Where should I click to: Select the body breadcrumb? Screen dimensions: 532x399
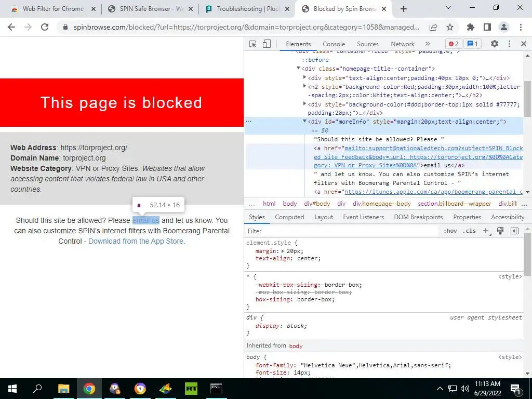(290, 204)
